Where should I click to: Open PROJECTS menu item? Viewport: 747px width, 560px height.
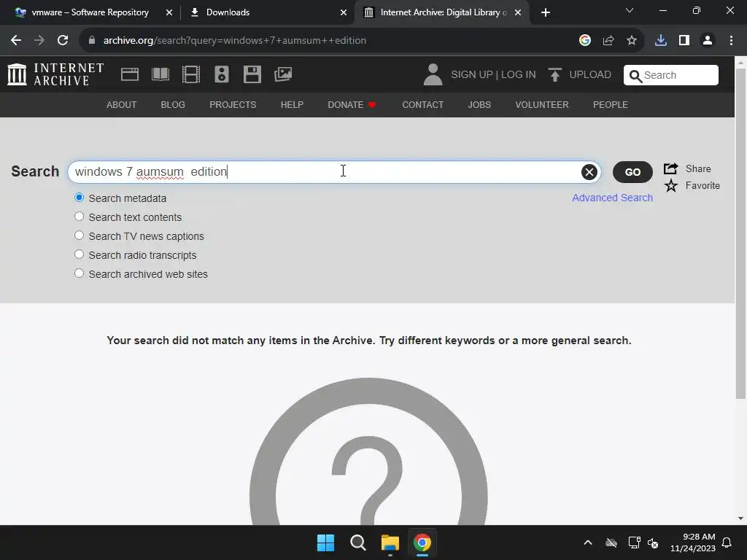point(233,105)
